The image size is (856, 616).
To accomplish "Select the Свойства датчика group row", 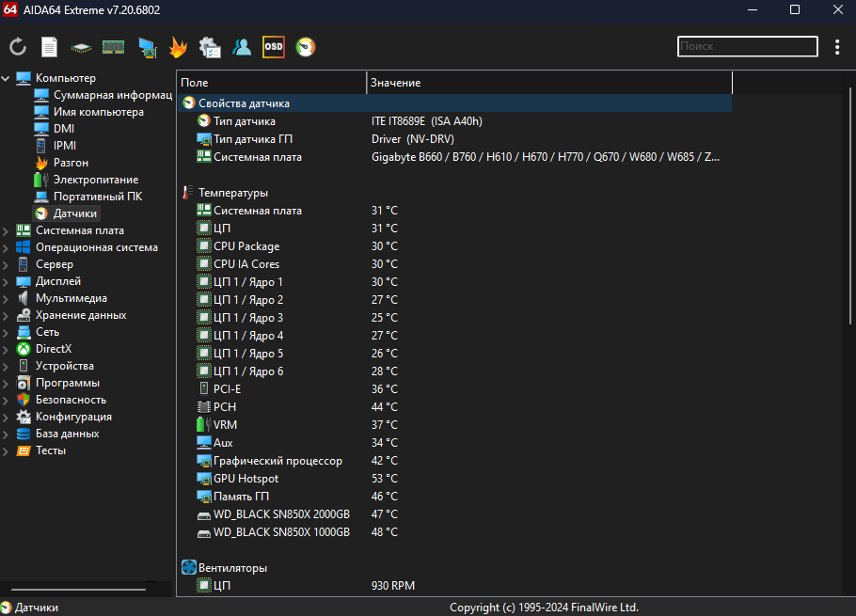I will (x=454, y=103).
